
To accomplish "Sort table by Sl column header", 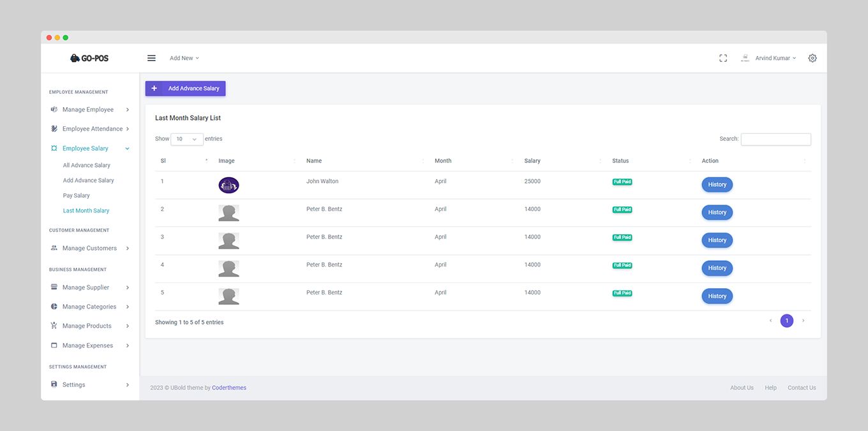I will (x=184, y=161).
